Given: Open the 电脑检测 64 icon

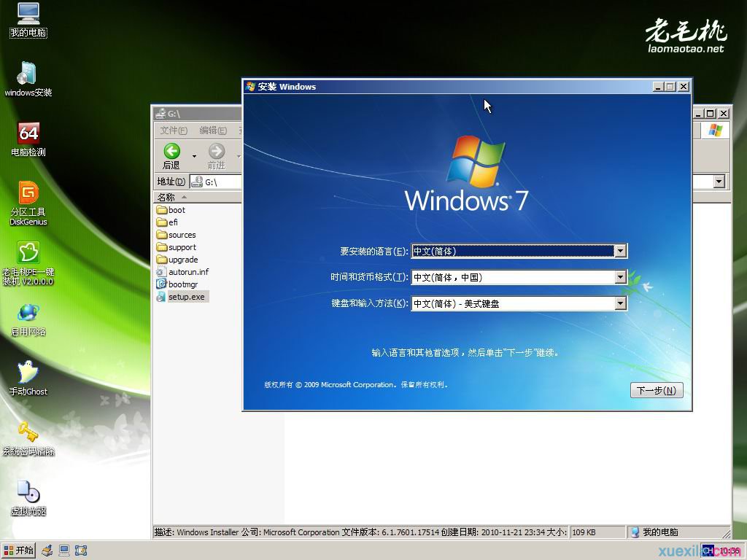Looking at the screenshot, I should coord(28,134).
